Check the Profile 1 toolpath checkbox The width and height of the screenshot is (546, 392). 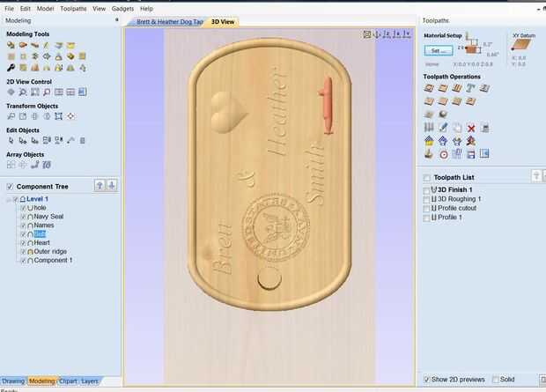click(426, 218)
